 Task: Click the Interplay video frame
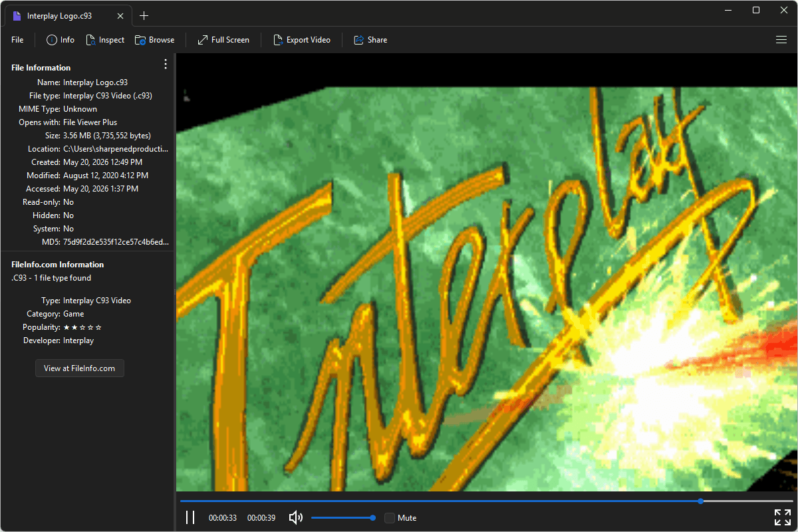point(487,273)
